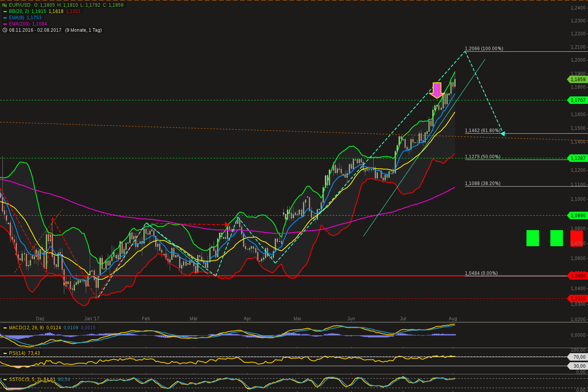Click the red square marker
Viewport: 588px width, 392px height.
tap(577, 238)
